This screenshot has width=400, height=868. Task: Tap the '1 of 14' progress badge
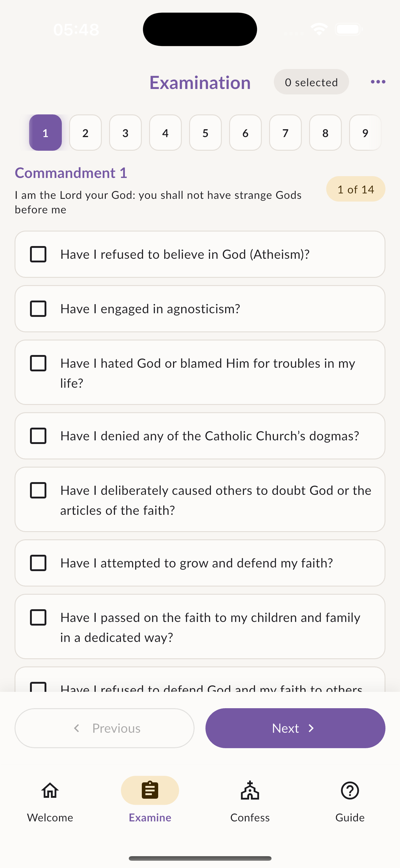[x=355, y=189]
